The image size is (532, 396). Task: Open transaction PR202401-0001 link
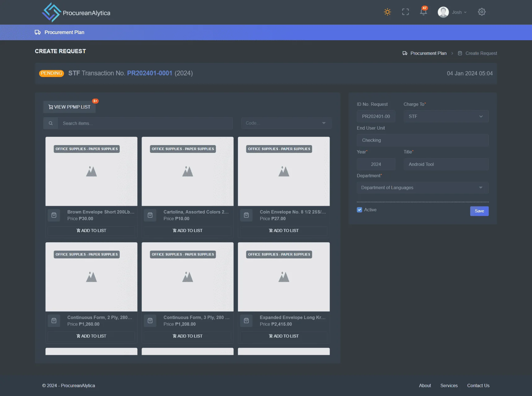149,73
